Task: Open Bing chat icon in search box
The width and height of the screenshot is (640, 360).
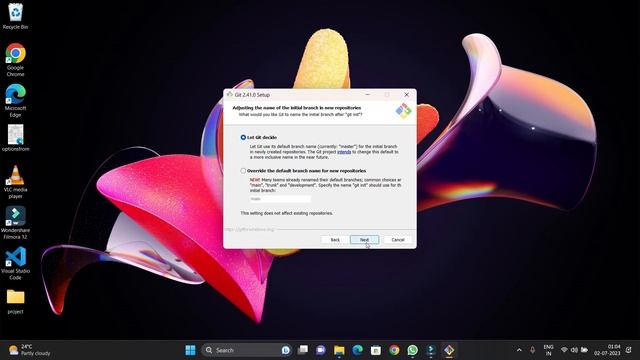Action: pyautogui.click(x=286, y=350)
